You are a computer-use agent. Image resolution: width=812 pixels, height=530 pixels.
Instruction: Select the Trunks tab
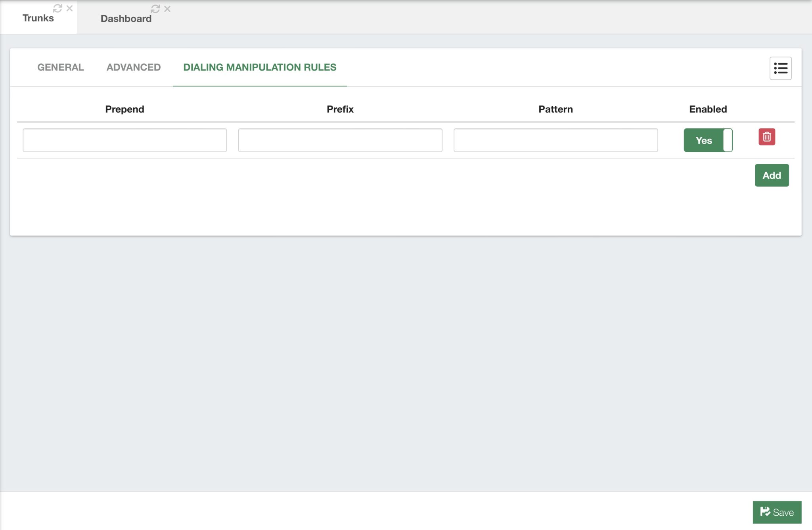coord(38,18)
